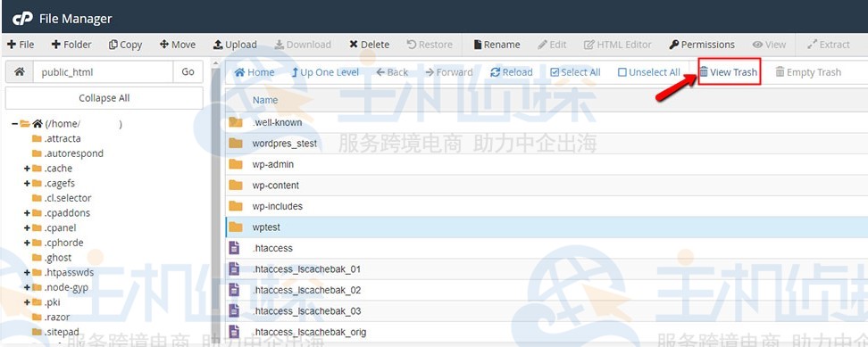Open the Upload dialog
Viewport: 868px width, 347px height.
coord(235,45)
